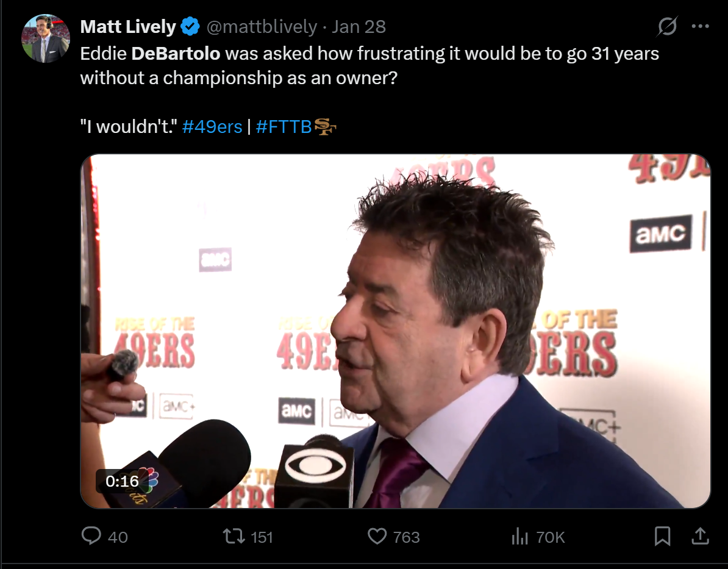728x569 pixels.
Task: Like the tweet with heart icon
Action: click(377, 536)
